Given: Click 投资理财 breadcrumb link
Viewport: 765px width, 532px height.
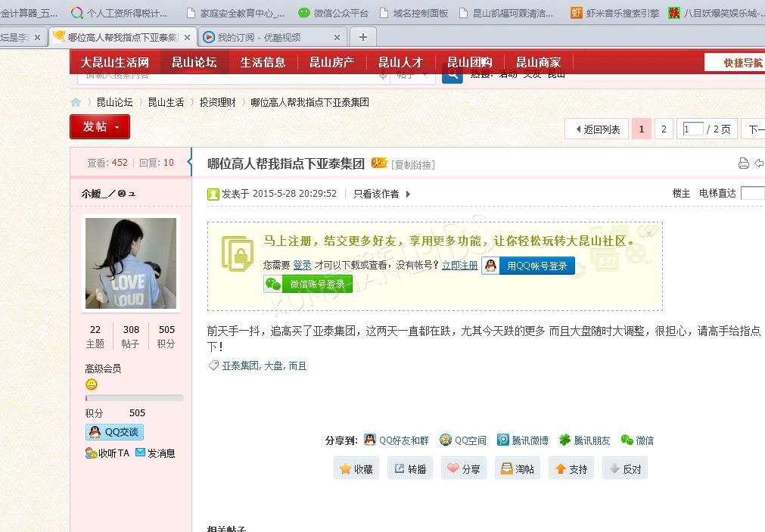Looking at the screenshot, I should [x=218, y=102].
